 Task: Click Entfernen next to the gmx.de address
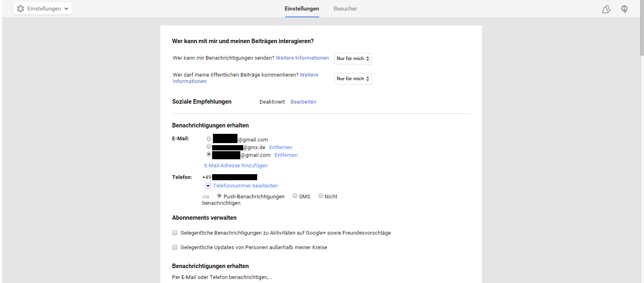(x=281, y=148)
